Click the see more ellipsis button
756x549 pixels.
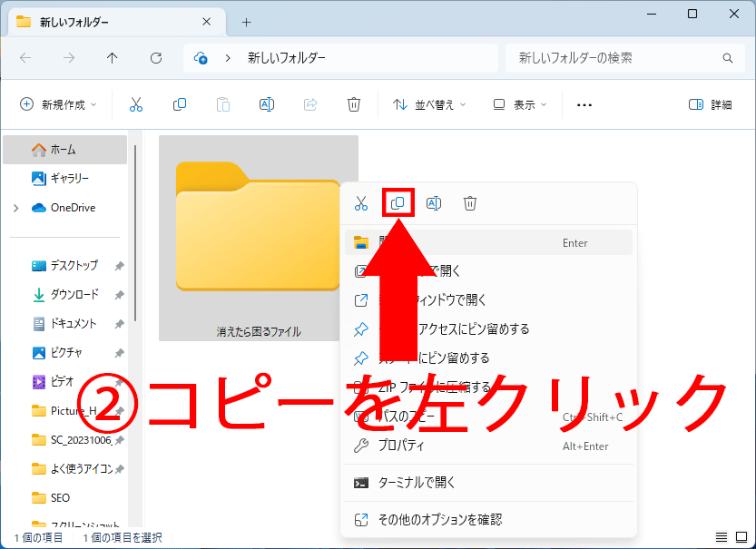pyautogui.click(x=584, y=103)
